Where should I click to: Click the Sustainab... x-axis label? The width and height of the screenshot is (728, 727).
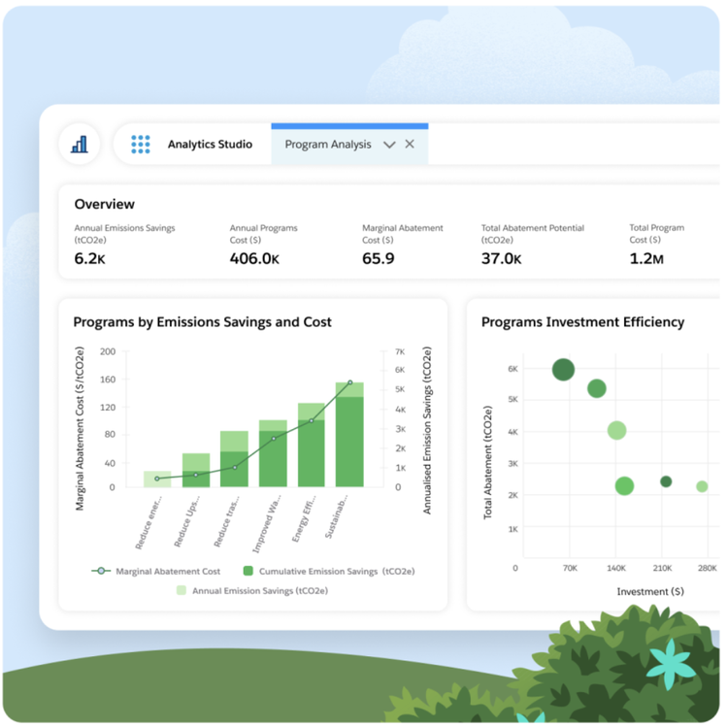[336, 516]
